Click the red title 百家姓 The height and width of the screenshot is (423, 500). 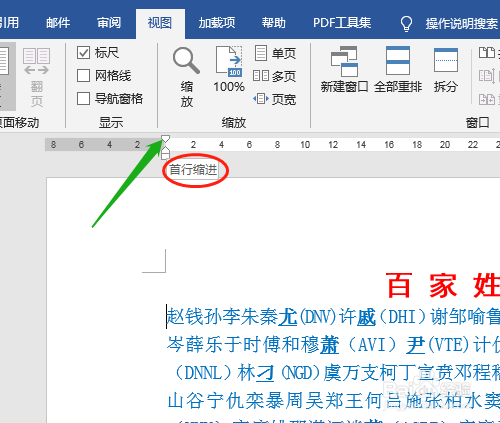(x=443, y=286)
